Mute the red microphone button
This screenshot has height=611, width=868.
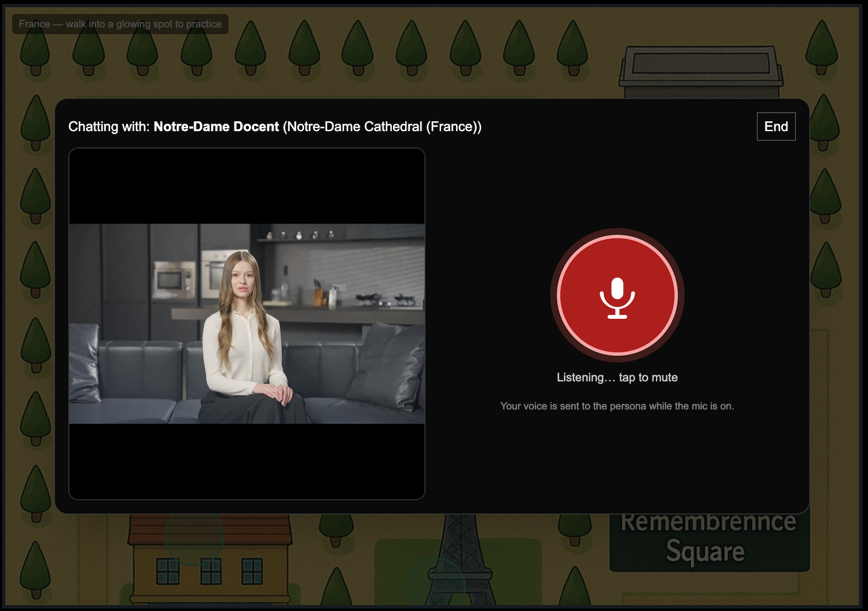[x=617, y=261]
